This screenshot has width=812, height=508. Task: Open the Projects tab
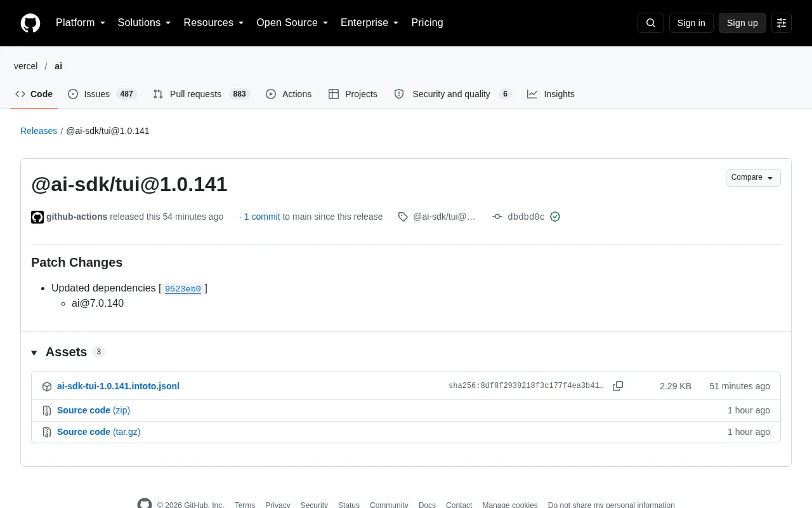(x=353, y=94)
